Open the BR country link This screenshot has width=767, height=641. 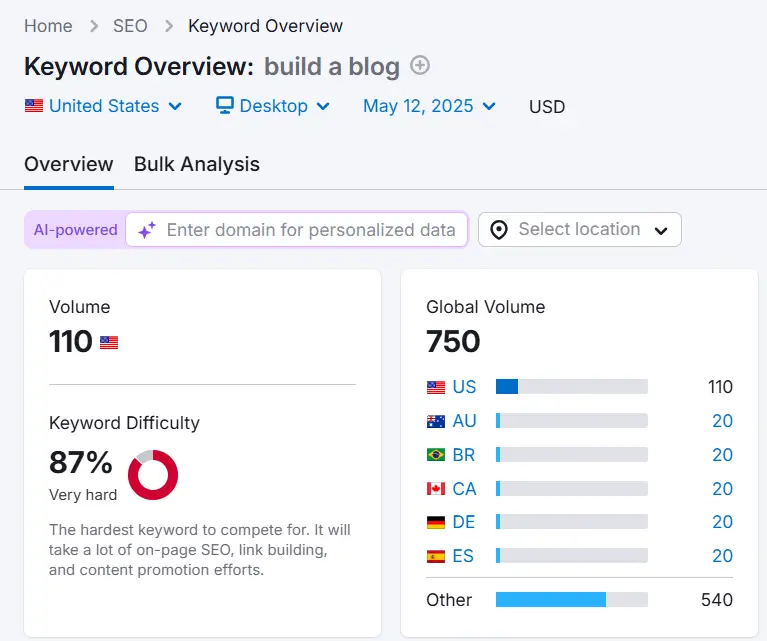click(x=464, y=455)
